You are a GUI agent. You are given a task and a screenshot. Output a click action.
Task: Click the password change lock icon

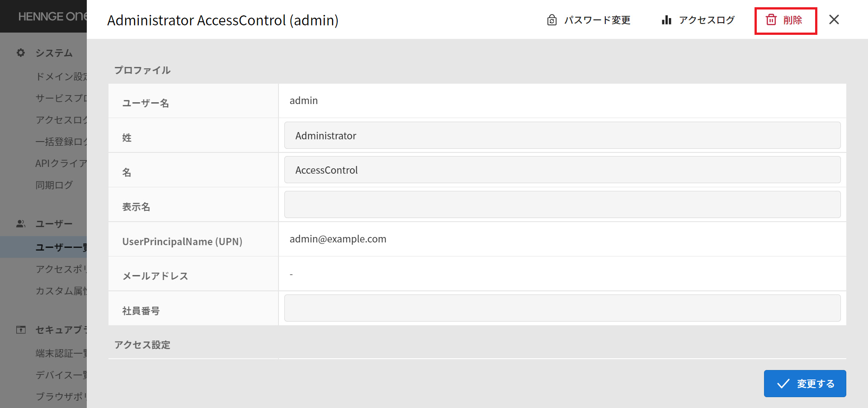(x=552, y=20)
